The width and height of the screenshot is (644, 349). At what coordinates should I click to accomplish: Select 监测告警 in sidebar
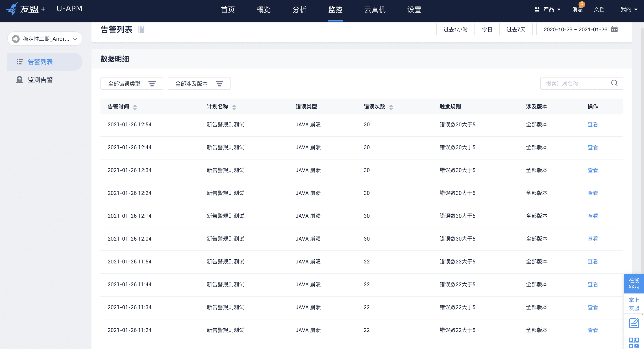[45, 80]
